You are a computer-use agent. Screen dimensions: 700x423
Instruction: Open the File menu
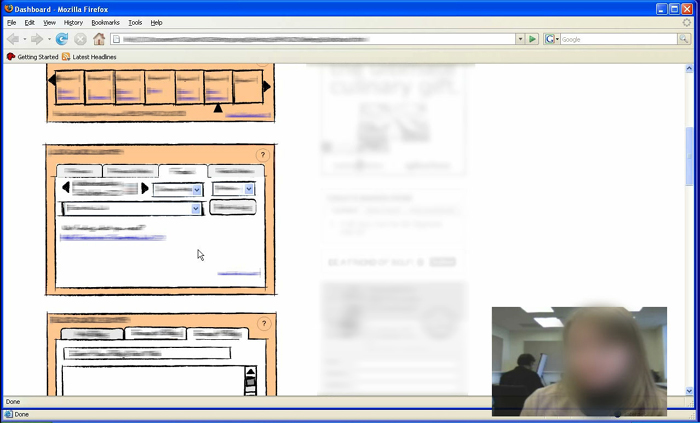(x=11, y=22)
